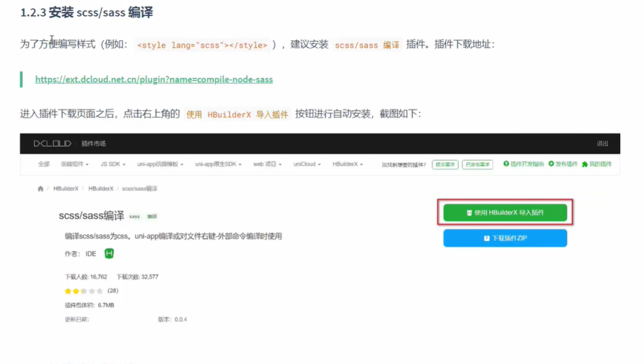The width and height of the screenshot is (644, 364).
Task: Click the inline code 使用 HBuilderX 导入插件
Action: click(x=237, y=115)
